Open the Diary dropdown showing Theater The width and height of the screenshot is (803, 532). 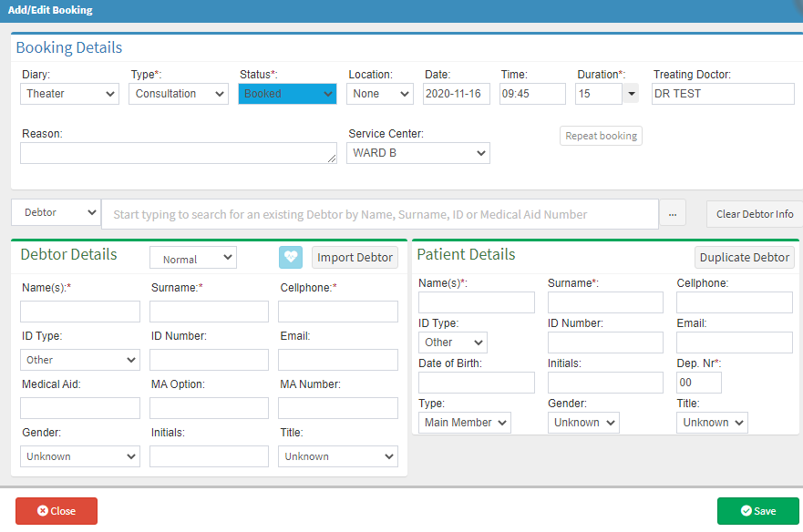[70, 94]
